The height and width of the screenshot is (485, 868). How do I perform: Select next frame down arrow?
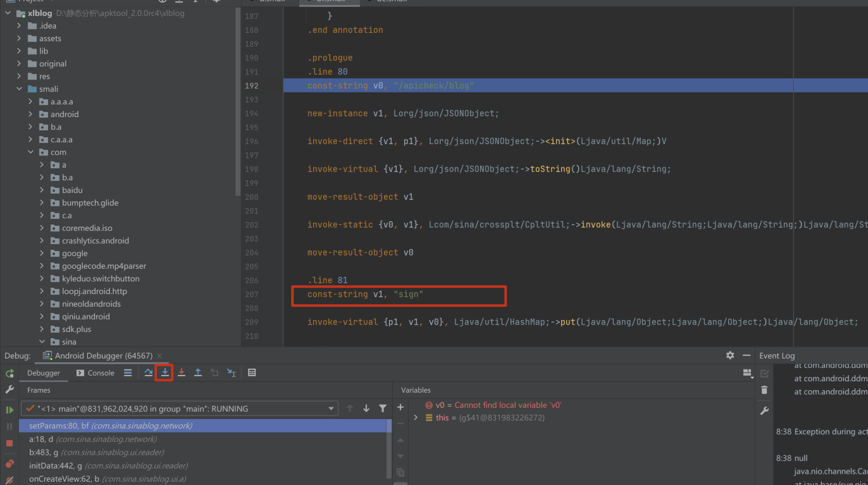coord(366,408)
